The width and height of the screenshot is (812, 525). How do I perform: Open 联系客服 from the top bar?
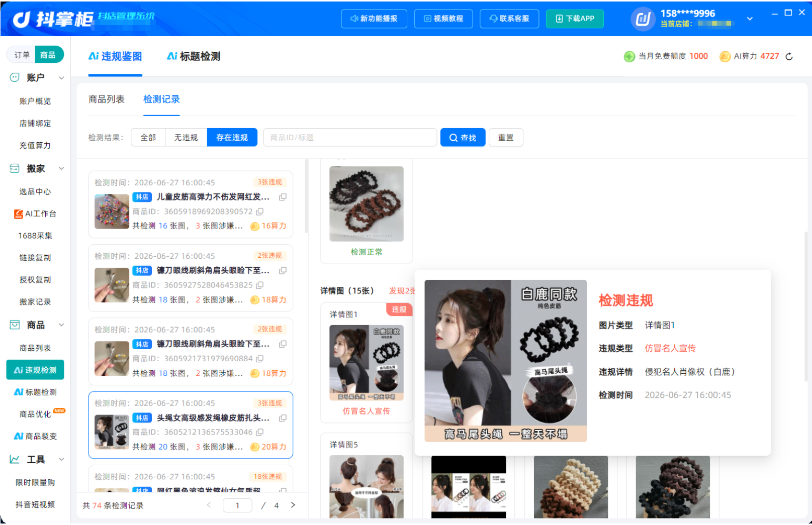click(x=509, y=19)
